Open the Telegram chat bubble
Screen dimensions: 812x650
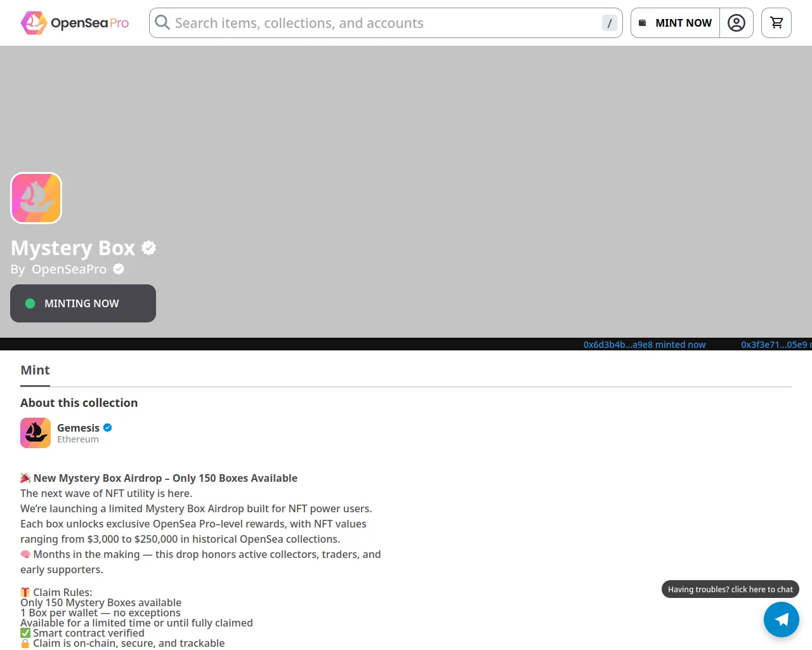click(x=782, y=620)
